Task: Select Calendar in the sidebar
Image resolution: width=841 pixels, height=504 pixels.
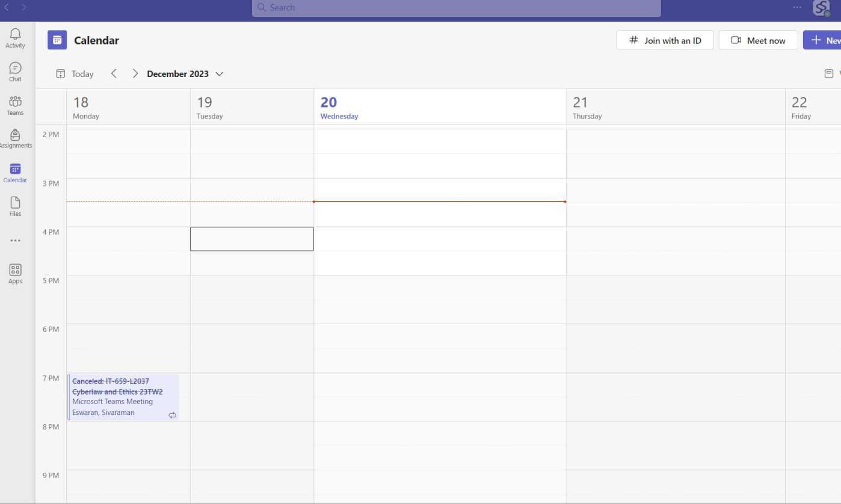Action: tap(15, 173)
